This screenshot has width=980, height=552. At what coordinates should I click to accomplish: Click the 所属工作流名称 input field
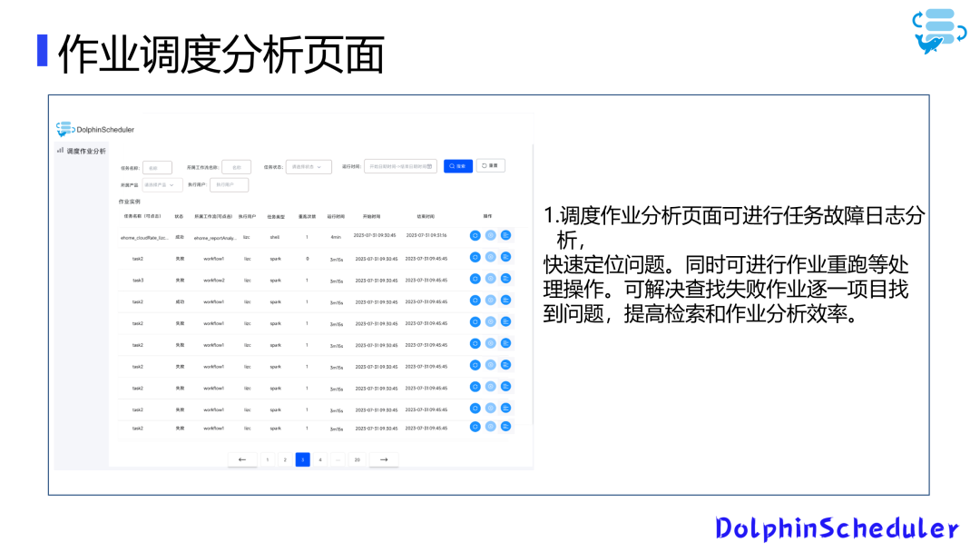click(x=236, y=167)
